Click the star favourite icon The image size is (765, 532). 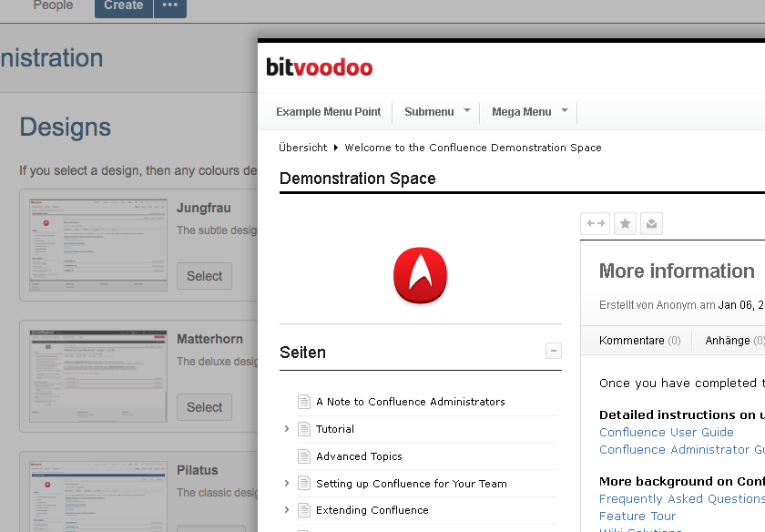pyautogui.click(x=625, y=223)
